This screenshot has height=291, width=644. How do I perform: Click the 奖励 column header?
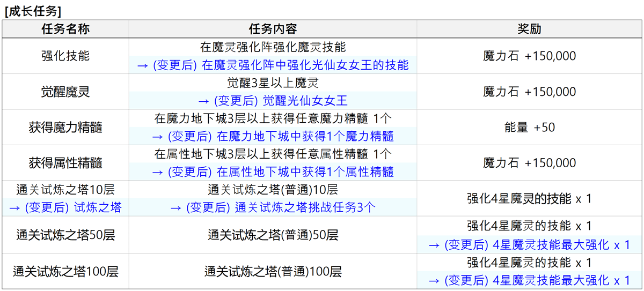pyautogui.click(x=529, y=29)
